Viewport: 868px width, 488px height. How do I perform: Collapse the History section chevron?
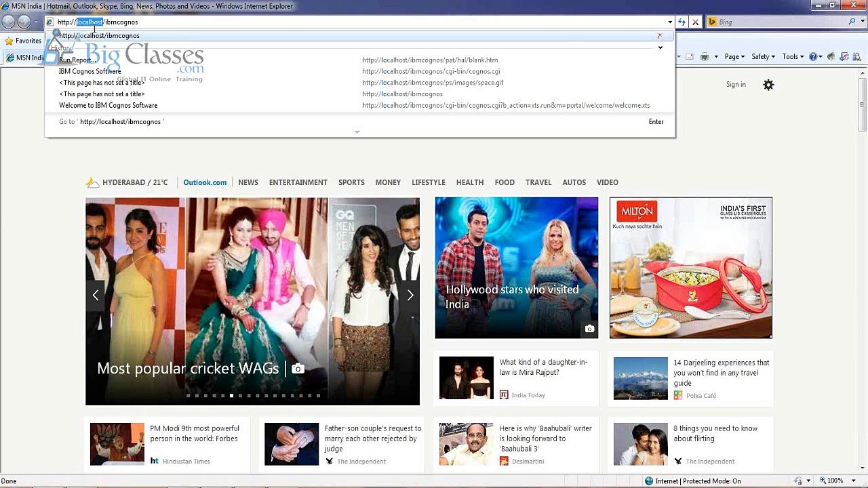click(660, 47)
